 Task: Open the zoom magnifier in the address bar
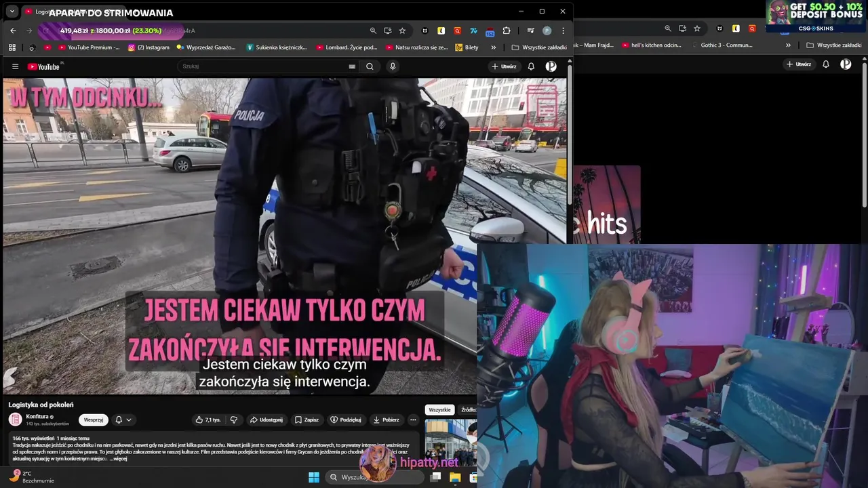point(373,30)
